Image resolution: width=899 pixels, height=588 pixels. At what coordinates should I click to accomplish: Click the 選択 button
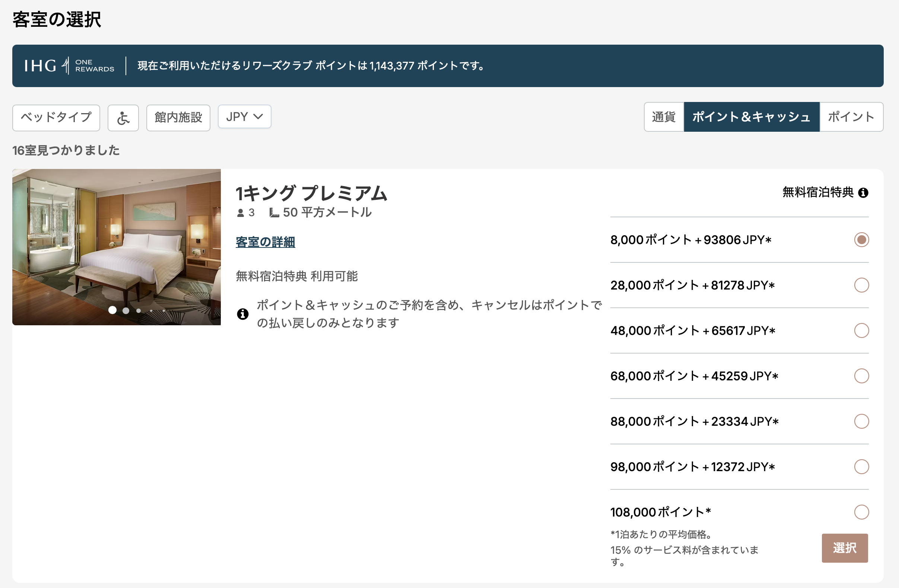point(845,548)
